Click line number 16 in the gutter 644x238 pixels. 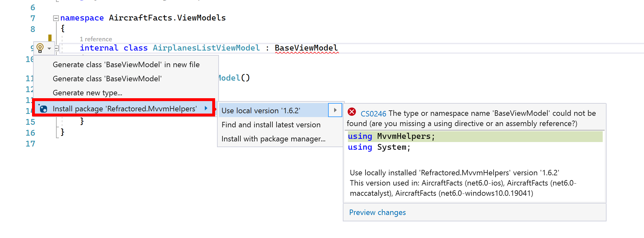tap(30, 133)
